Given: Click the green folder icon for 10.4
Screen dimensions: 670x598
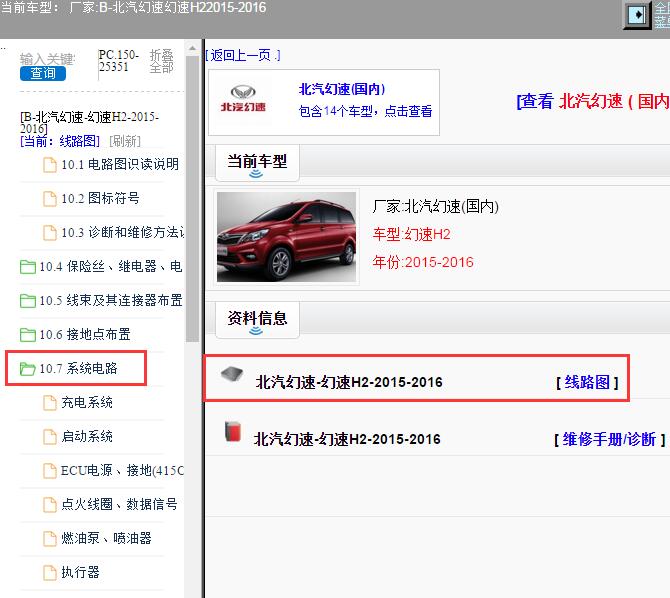Looking at the screenshot, I should pyautogui.click(x=28, y=267).
